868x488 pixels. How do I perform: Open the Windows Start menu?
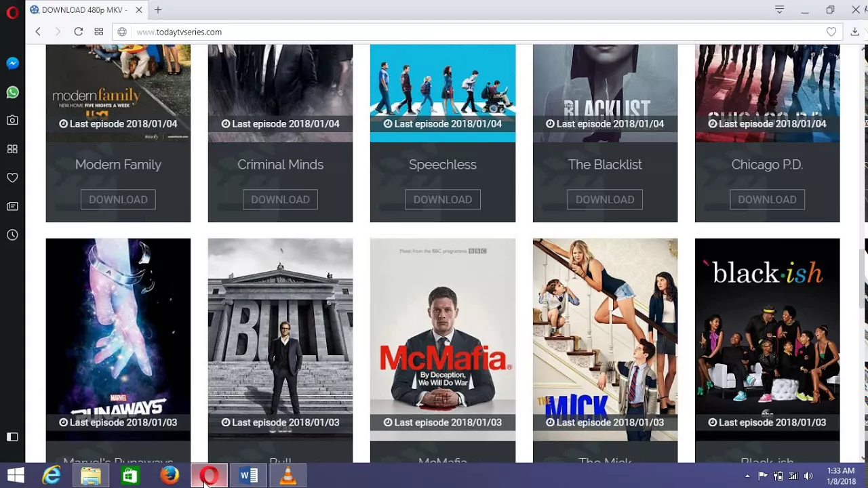coord(16,476)
